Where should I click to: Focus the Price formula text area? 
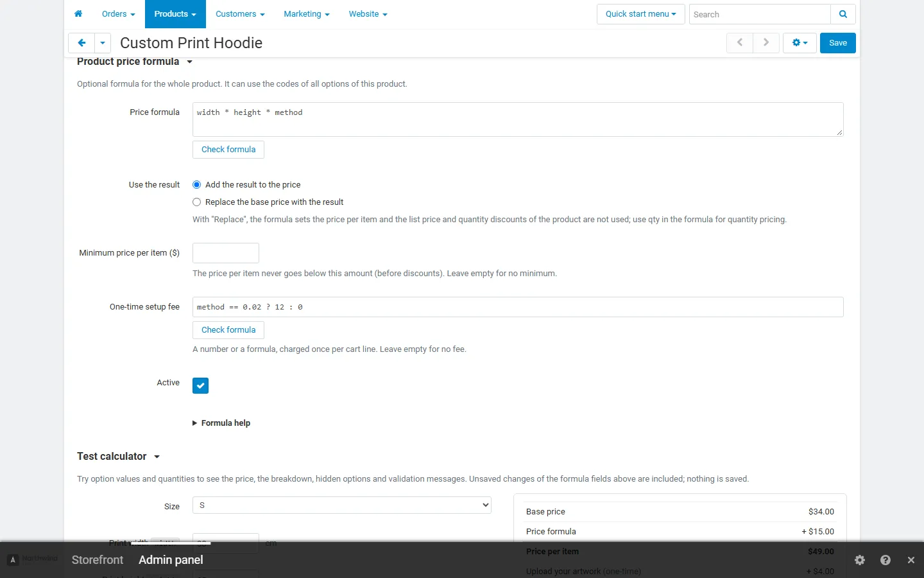(x=518, y=119)
